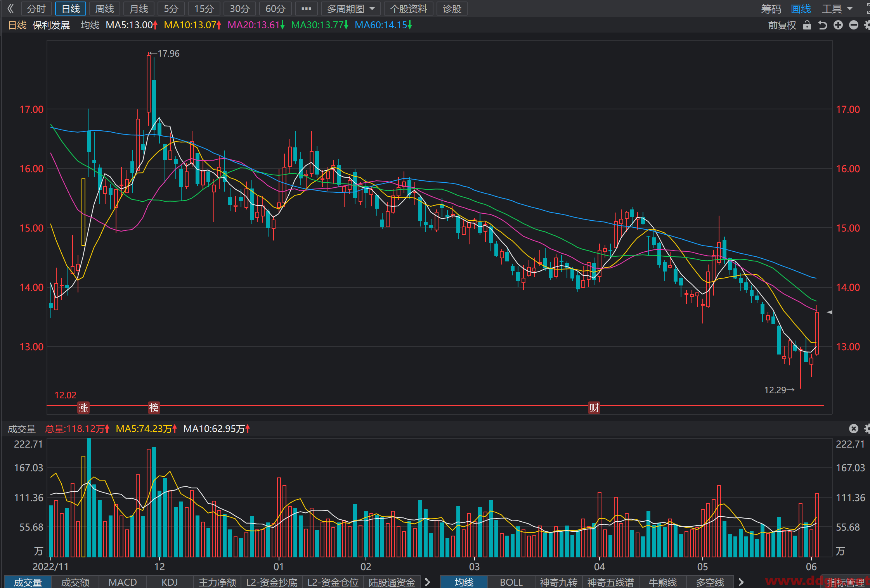870x588 pixels.
Task: Zoom out with the minus icon
Action: [854, 25]
